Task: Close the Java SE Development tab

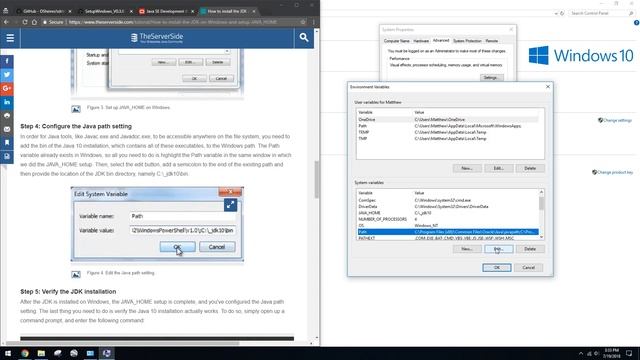Action: click(192, 11)
